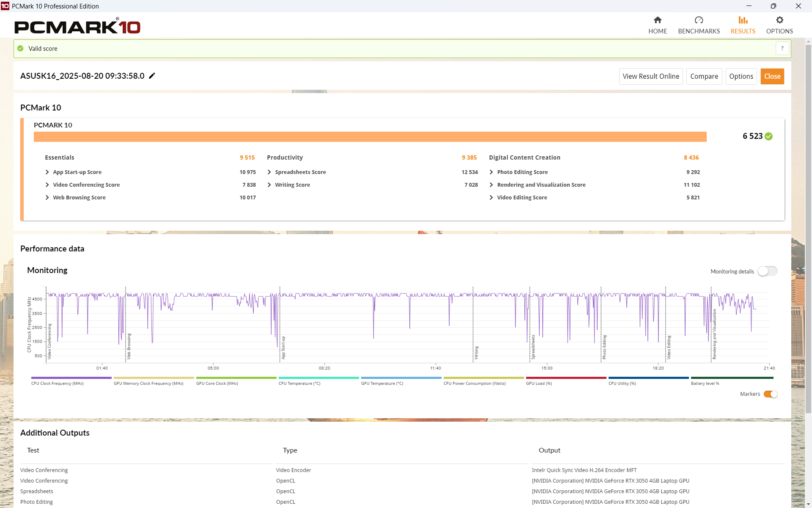Click the green check next to 6 523
Viewport: 812px width, 508px height.
769,136
